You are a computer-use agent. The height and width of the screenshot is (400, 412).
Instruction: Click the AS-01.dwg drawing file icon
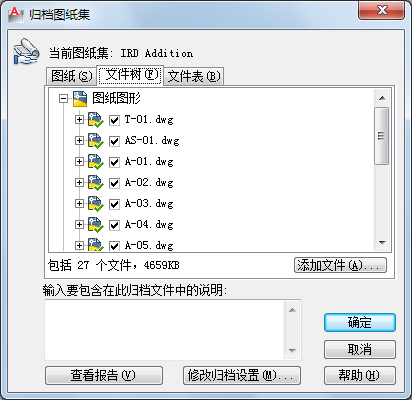pos(96,141)
